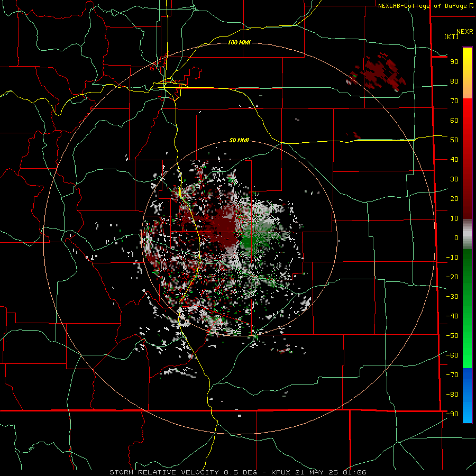Click the -40 value on velocity scale
476x476 pixels.
(452, 316)
